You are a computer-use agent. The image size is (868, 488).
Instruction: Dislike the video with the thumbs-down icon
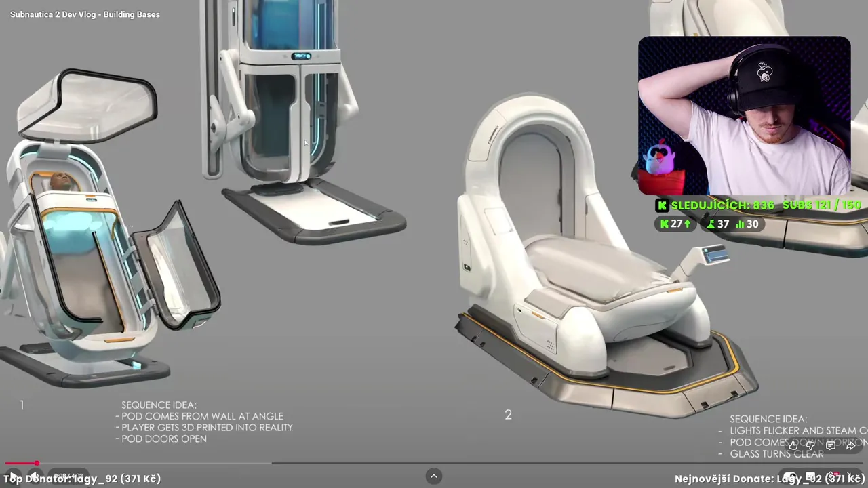[x=810, y=445]
